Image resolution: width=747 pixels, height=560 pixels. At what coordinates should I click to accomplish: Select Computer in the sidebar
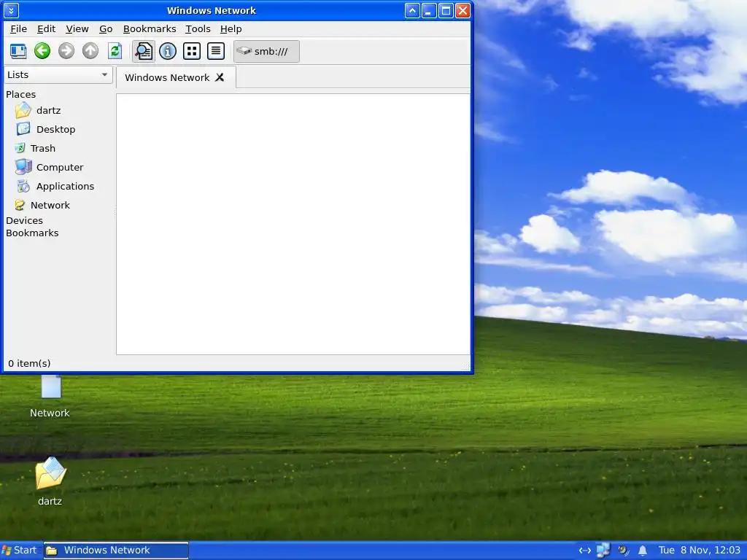coord(60,168)
